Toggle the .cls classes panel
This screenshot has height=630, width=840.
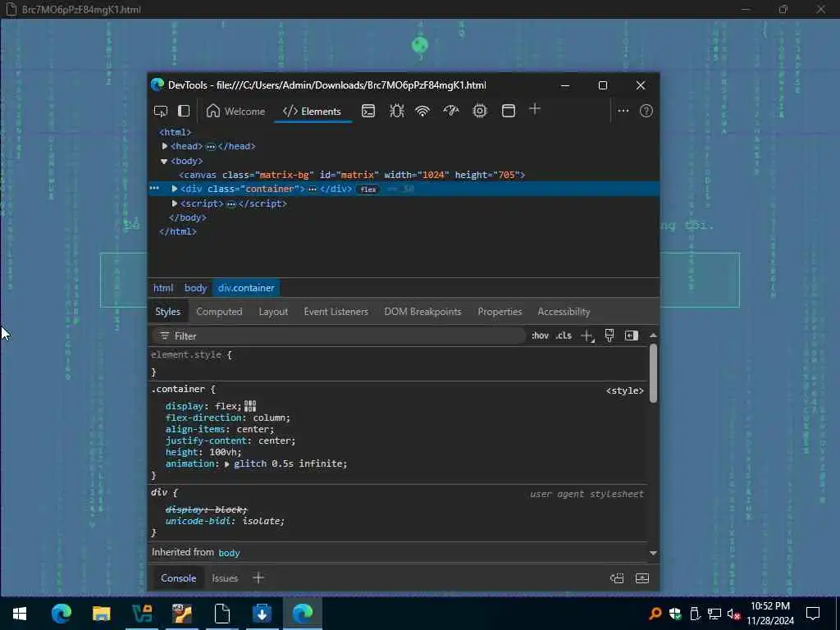tap(564, 336)
